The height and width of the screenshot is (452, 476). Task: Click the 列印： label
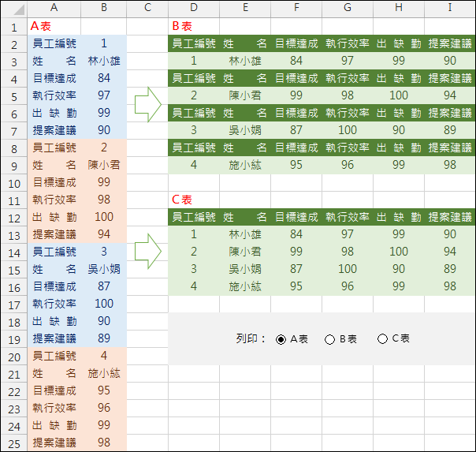click(x=251, y=338)
